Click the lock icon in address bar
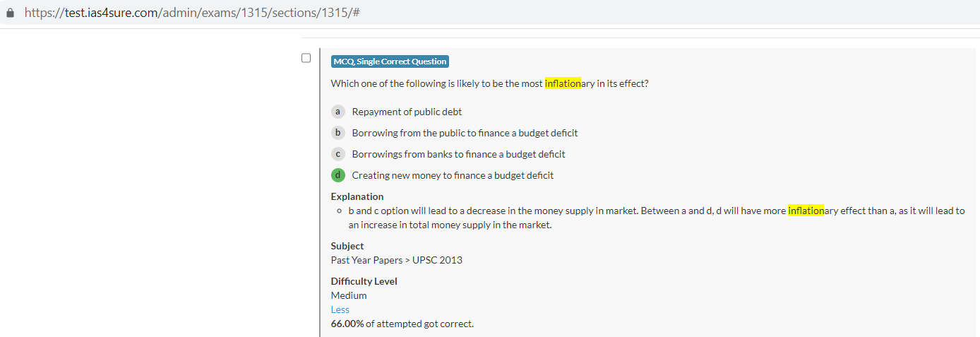This screenshot has height=337, width=980. pos(10,13)
